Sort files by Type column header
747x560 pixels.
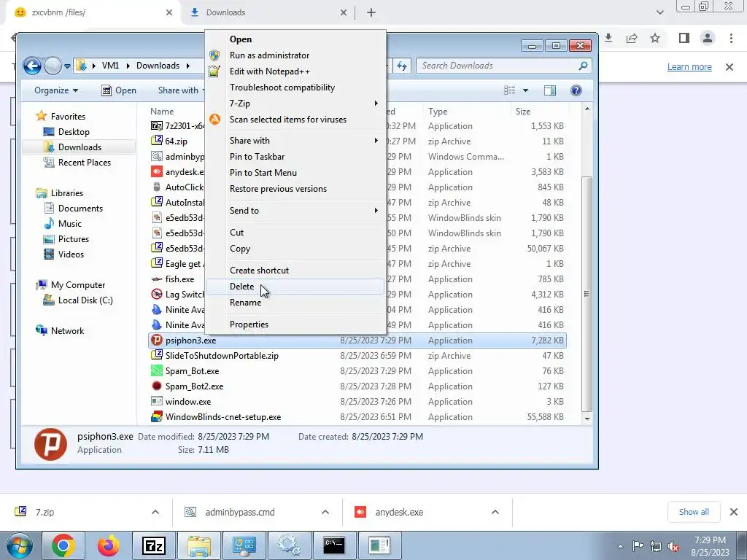point(467,112)
